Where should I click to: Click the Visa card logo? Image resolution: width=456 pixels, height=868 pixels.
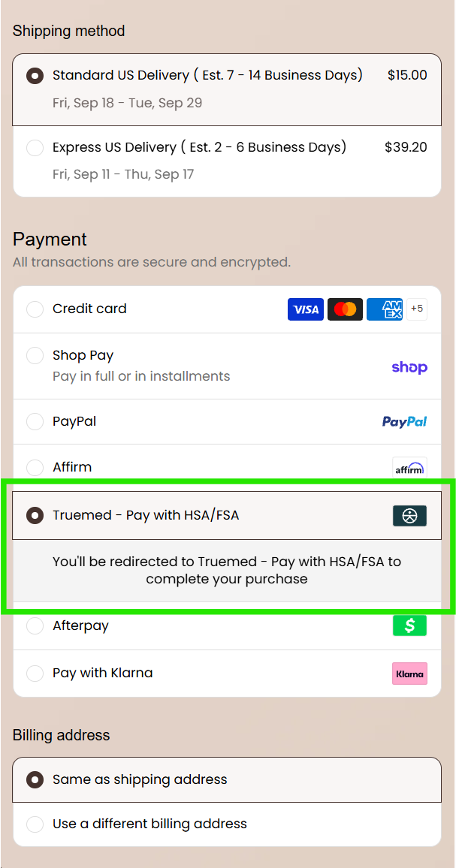tap(305, 309)
